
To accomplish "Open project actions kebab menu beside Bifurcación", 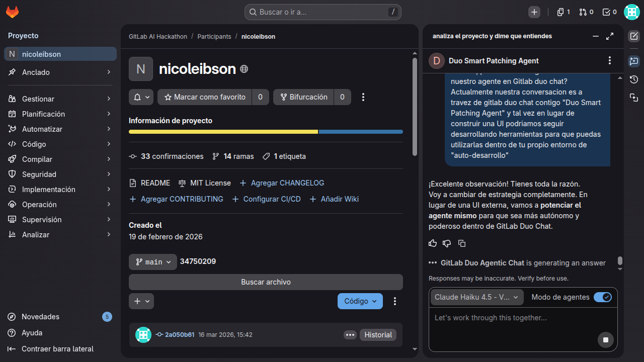I will 363,97.
